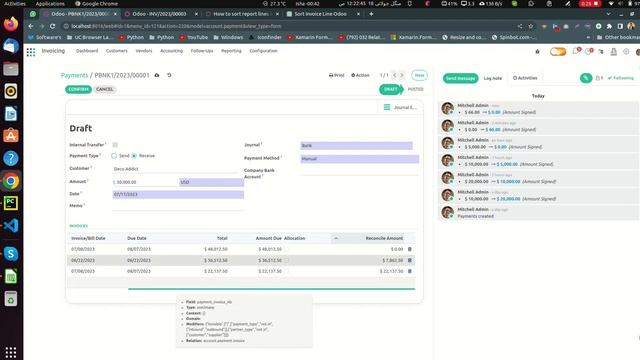The image size is (640, 360).
Task: Go to the previous record arrow
Action: 394,75
